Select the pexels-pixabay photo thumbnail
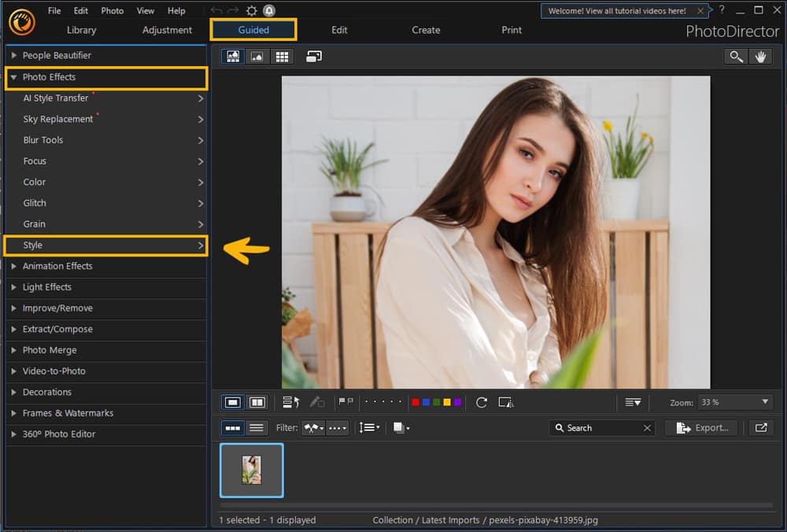 tap(251, 471)
